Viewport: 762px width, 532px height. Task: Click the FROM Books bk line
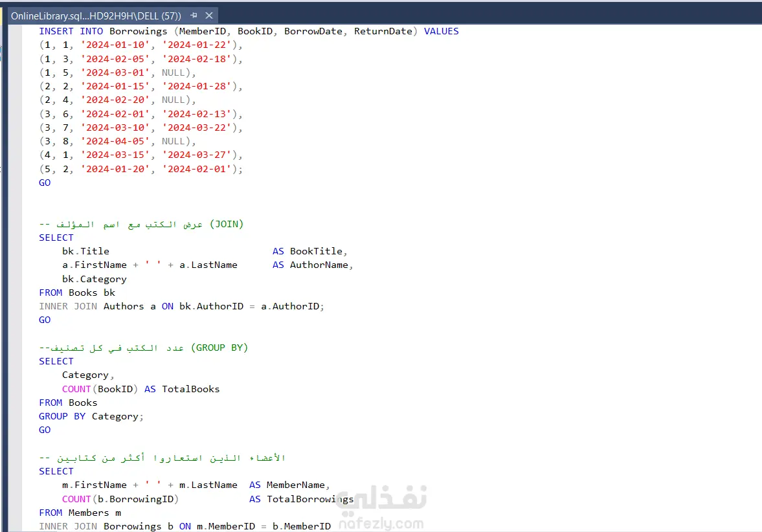coord(77,293)
